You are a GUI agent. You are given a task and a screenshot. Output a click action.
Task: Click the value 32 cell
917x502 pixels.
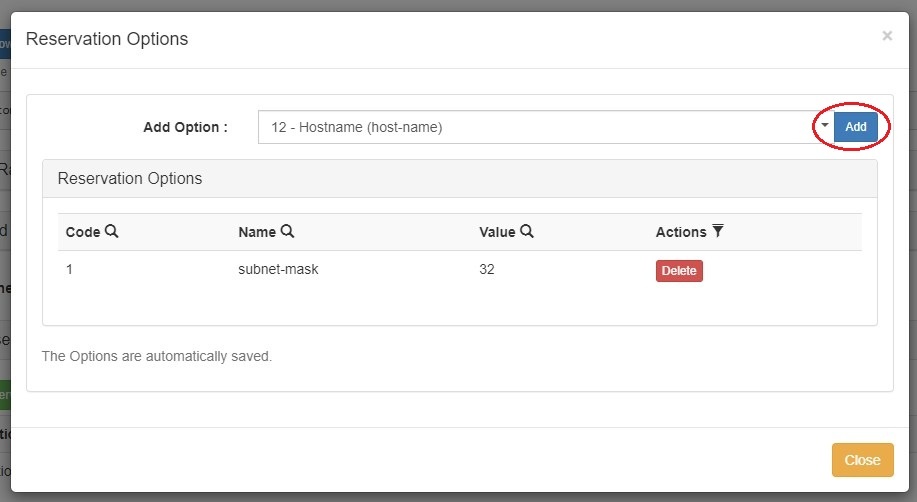coord(487,270)
